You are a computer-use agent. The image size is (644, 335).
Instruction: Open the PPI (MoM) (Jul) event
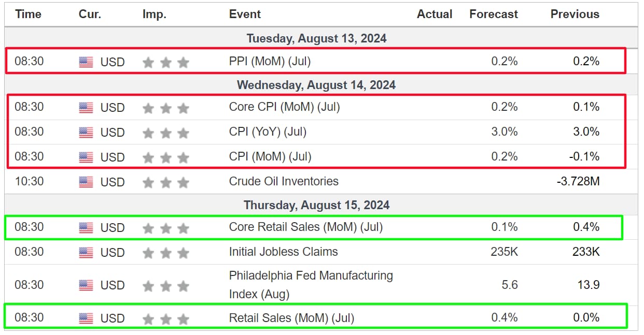(x=270, y=62)
